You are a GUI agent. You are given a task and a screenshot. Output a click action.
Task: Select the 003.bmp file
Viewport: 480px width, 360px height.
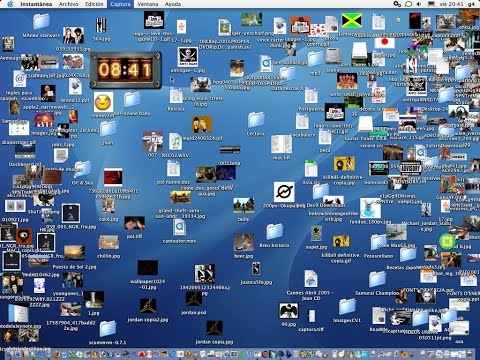click(x=230, y=150)
